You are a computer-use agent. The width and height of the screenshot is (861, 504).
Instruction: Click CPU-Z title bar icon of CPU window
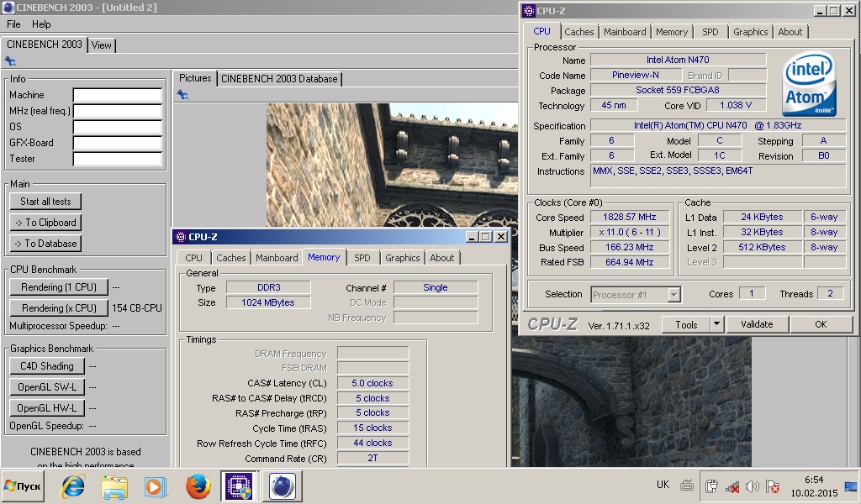pos(528,10)
